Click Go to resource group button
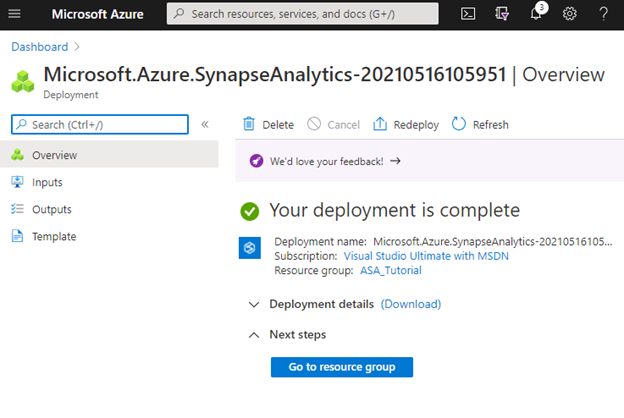This screenshot has height=418, width=624. tap(342, 367)
